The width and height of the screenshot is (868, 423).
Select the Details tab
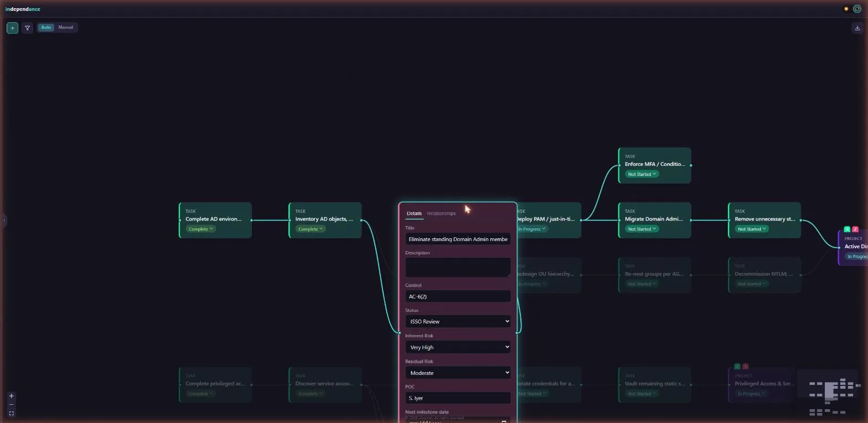[x=414, y=213]
